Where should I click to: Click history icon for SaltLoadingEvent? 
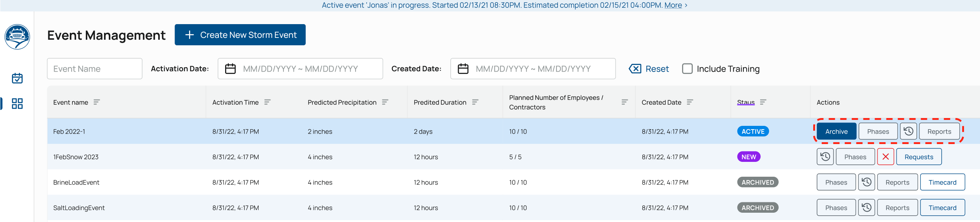[x=866, y=208]
